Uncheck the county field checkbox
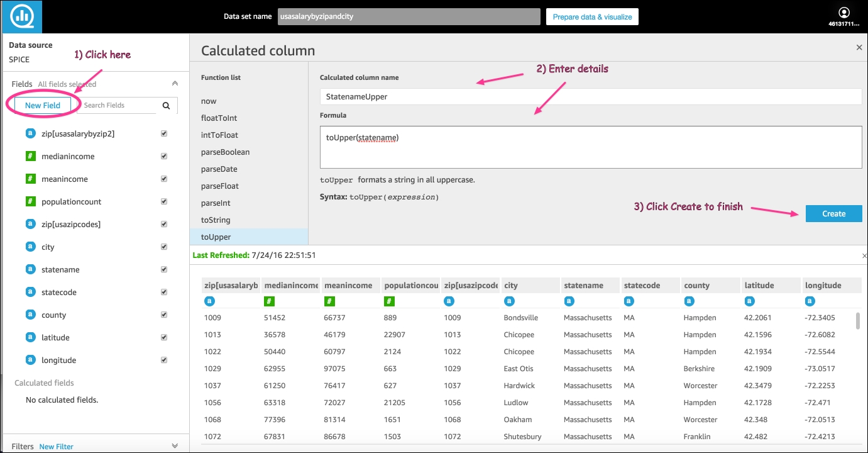The image size is (868, 453). pyautogui.click(x=164, y=315)
